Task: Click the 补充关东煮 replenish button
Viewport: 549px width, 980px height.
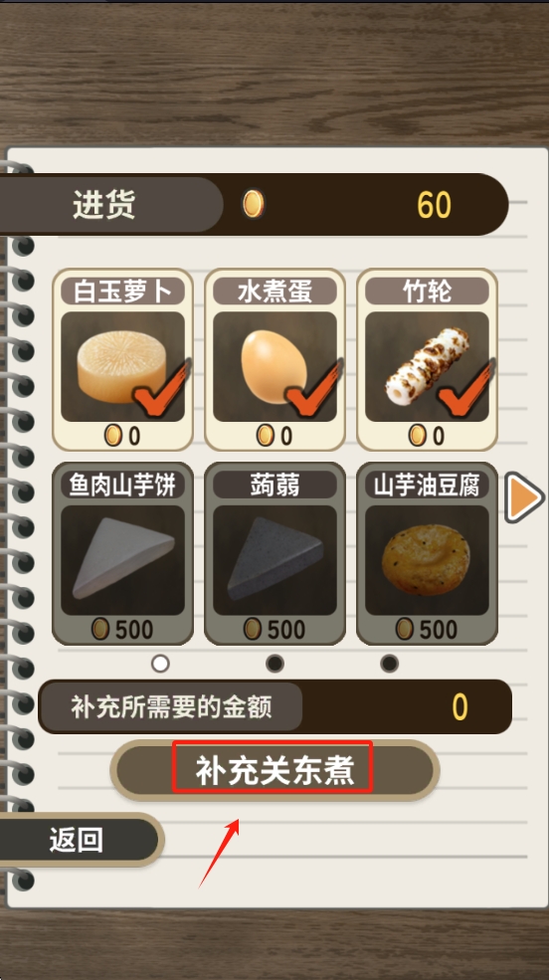Action: pos(274,770)
